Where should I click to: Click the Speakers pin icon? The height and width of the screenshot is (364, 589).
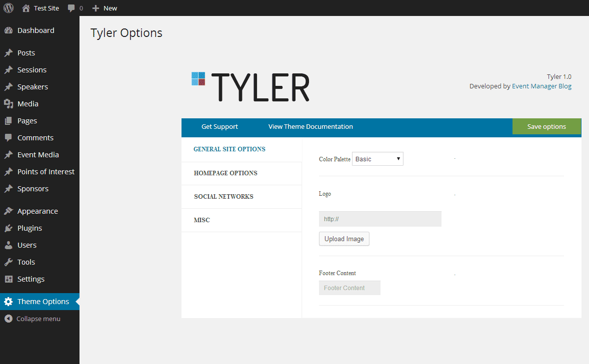pyautogui.click(x=8, y=87)
